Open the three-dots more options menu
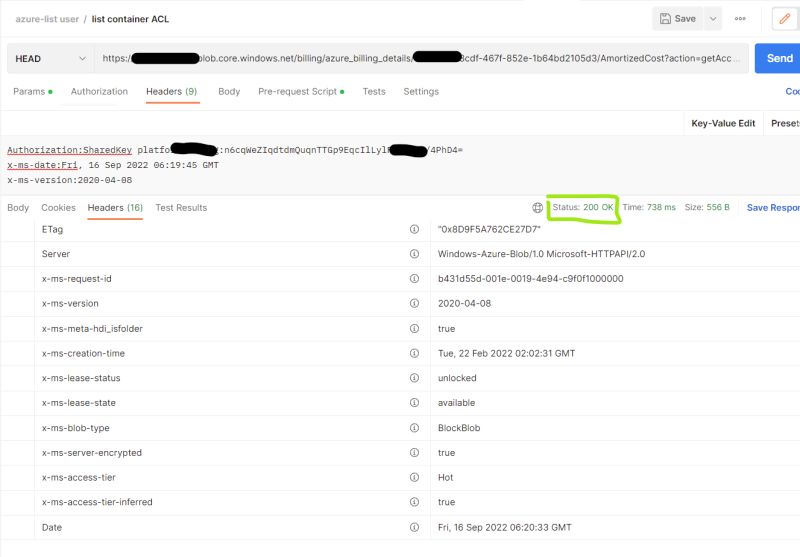This screenshot has height=557, width=800. click(740, 19)
